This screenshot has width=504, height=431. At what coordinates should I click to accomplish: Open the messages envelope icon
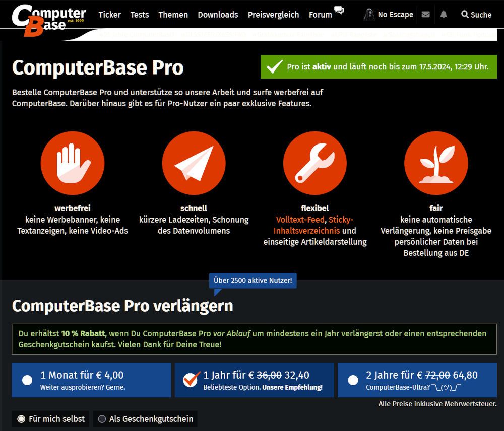click(x=425, y=15)
